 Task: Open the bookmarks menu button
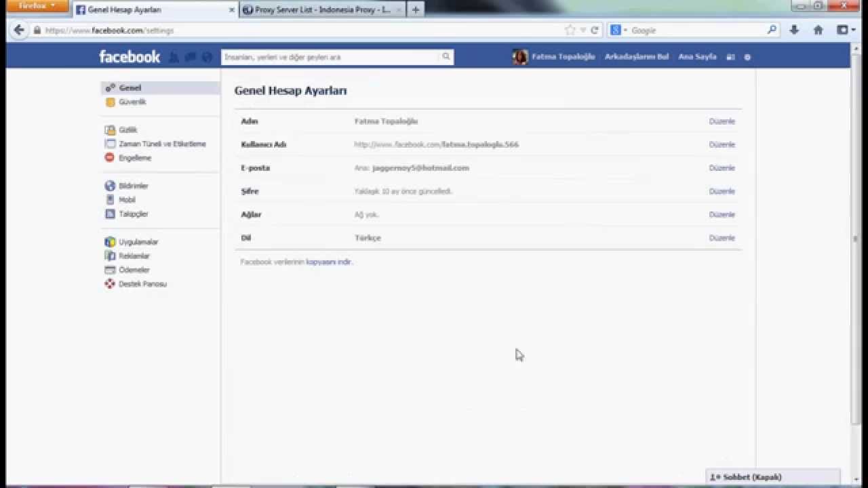[846, 30]
